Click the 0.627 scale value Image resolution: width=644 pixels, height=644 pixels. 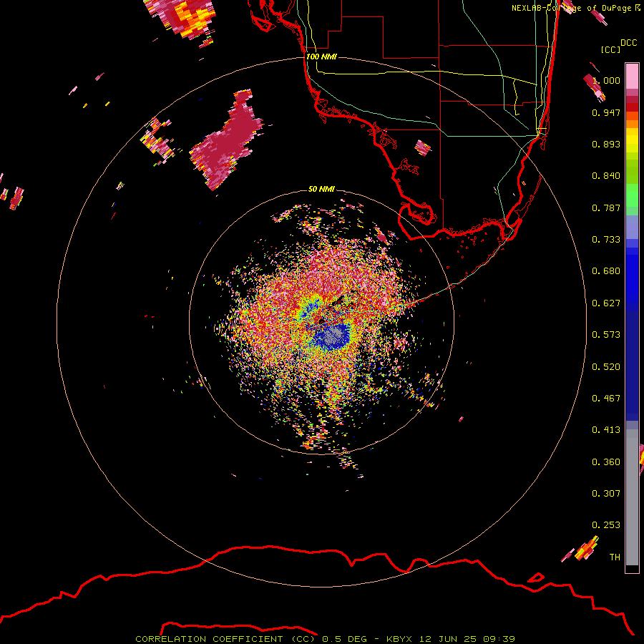[606, 303]
